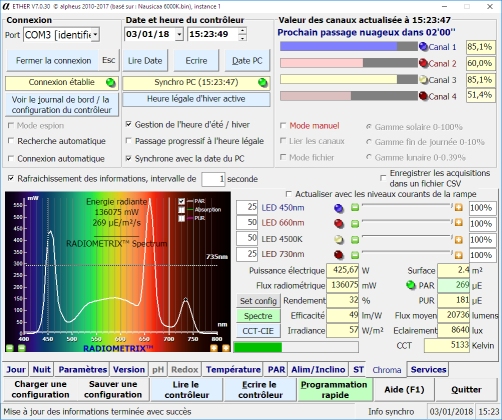The width and height of the screenshot is (502, 420).
Task: Toggle Gestion de l'heure d'été / hiver
Action: pos(128,124)
